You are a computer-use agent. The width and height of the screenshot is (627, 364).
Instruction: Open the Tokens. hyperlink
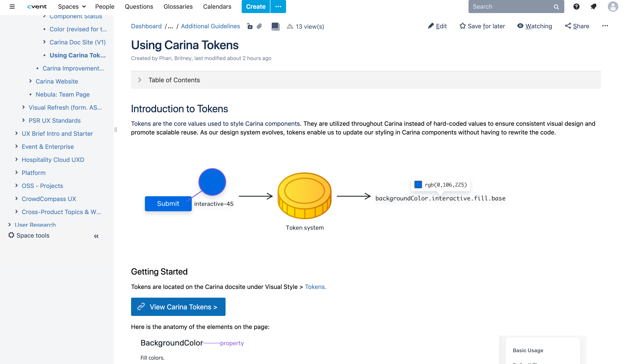(315, 287)
